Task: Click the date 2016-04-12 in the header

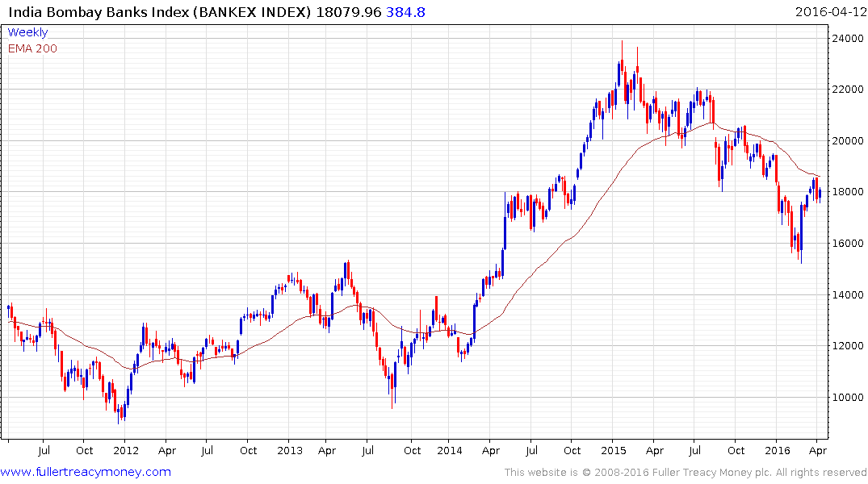Action: click(830, 12)
